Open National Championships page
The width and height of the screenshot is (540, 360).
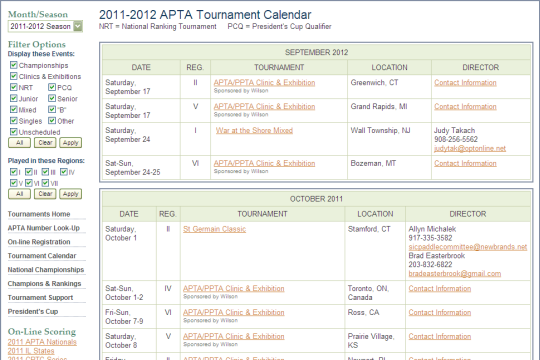click(x=46, y=270)
